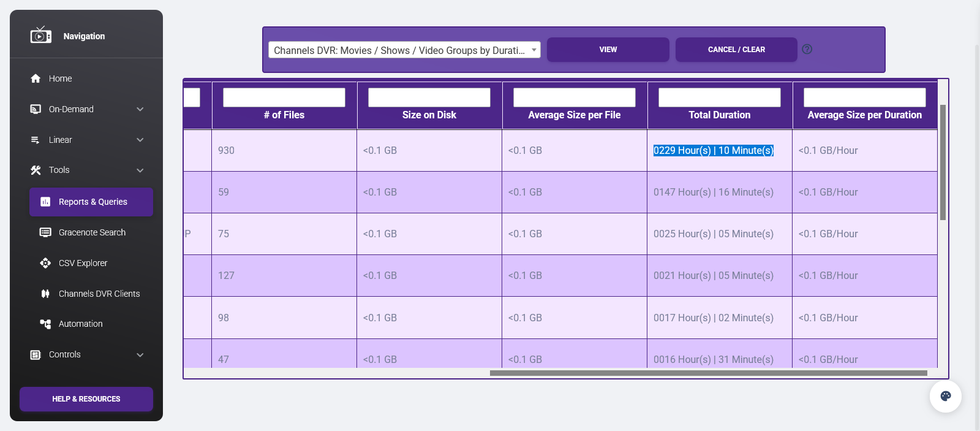Click the help question mark icon
This screenshot has height=431, width=980.
click(x=807, y=49)
